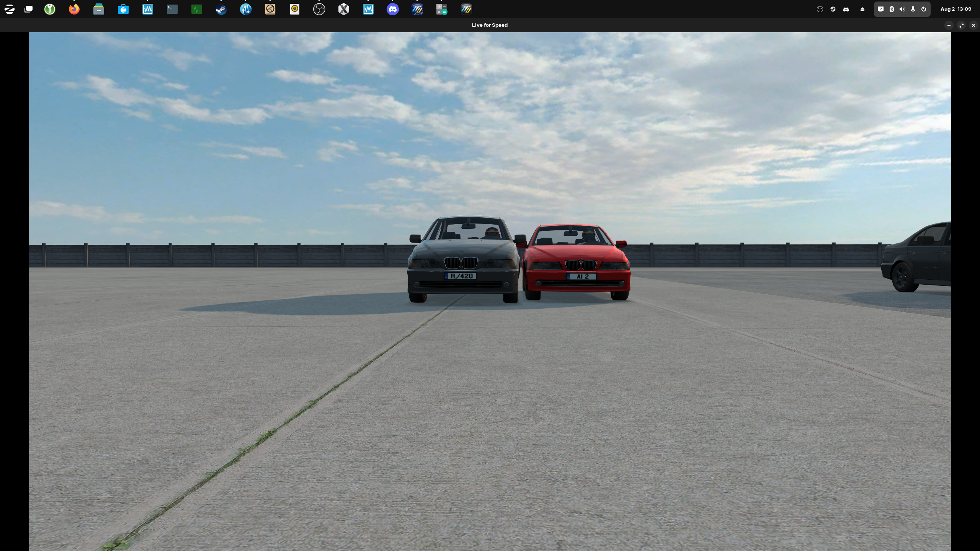The height and width of the screenshot is (551, 980).
Task: Open the workspaces overview icon
Action: (x=28, y=9)
